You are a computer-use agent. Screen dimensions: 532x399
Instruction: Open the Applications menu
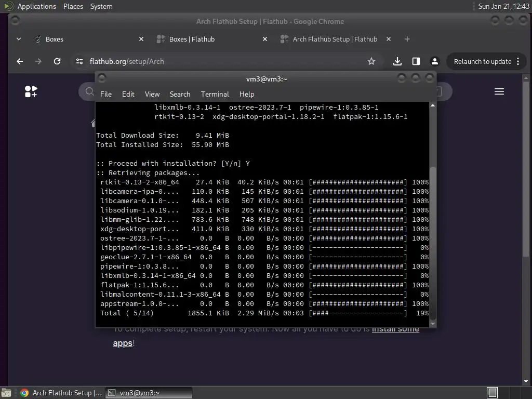click(37, 6)
